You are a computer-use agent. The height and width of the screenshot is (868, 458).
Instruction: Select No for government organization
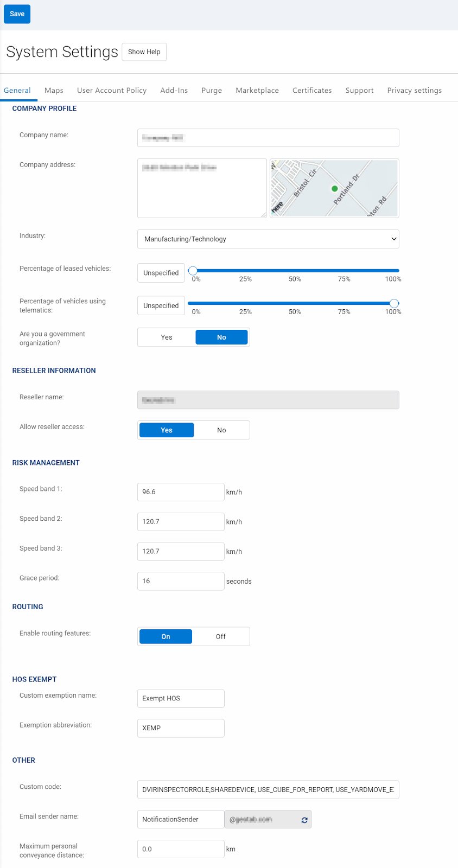[221, 337]
